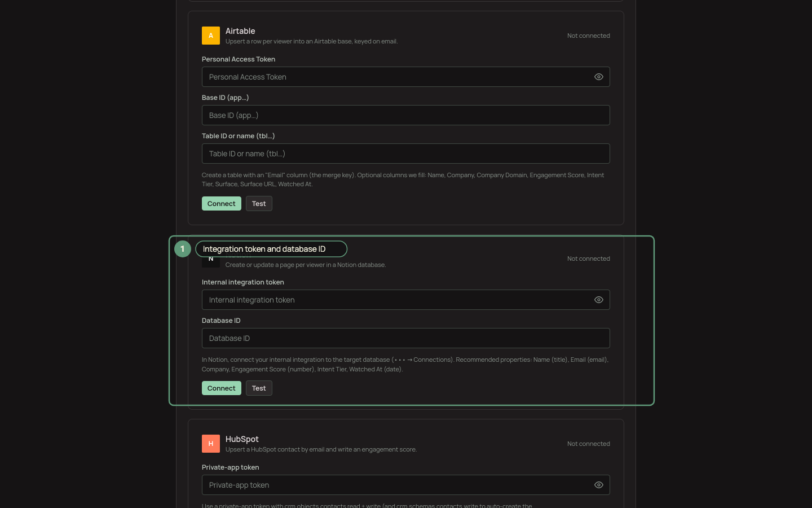The width and height of the screenshot is (812, 508).
Task: Focus the Airtable Personal Access Token field
Action: point(406,77)
